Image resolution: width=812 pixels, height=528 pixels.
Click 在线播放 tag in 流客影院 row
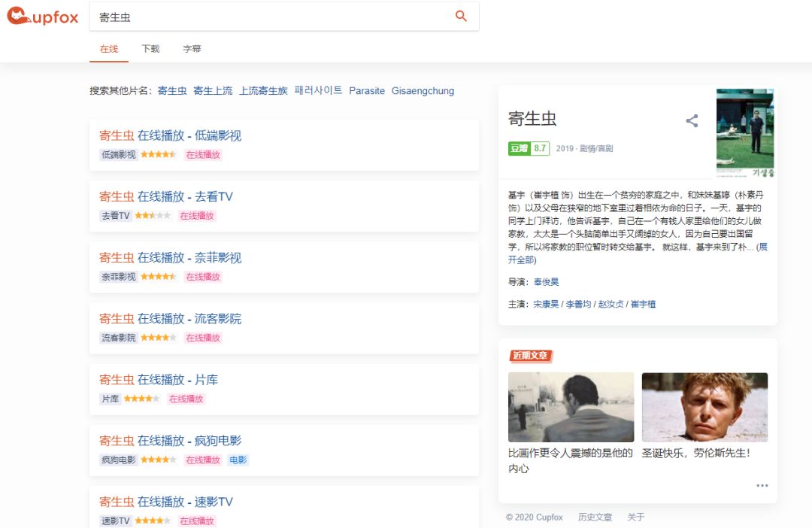click(203, 338)
